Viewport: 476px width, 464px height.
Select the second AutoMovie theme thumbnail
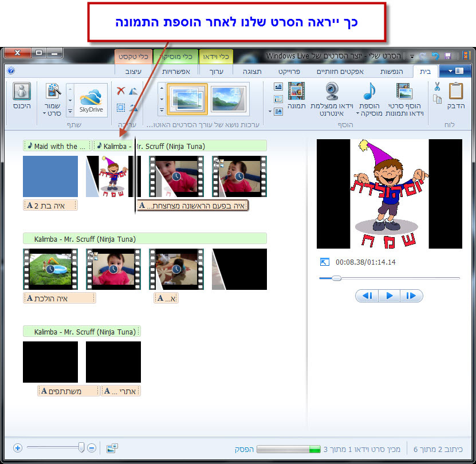(x=229, y=99)
